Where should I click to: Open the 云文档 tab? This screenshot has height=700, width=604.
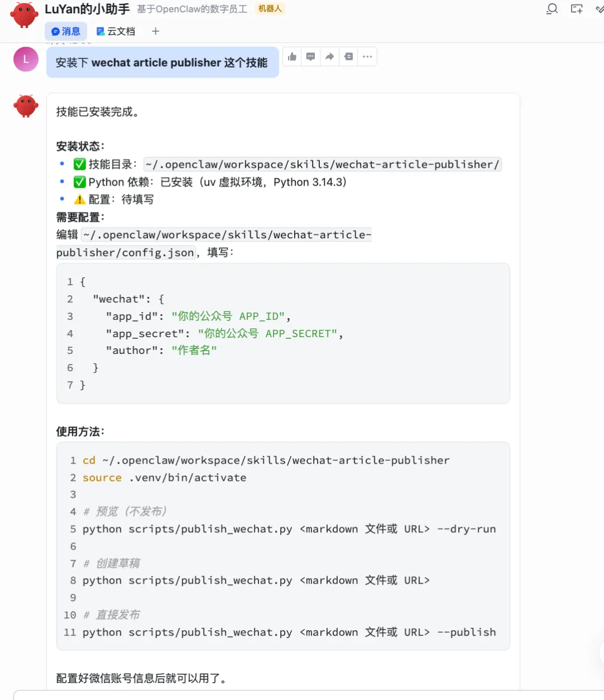coord(116,31)
